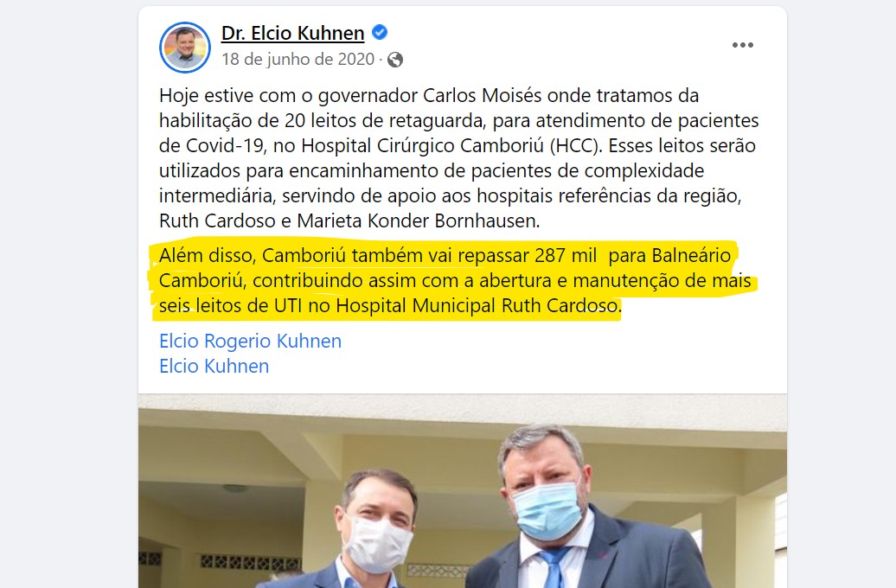
Task: Open Dr. Elcio Kuhnen's profile picture
Action: click(x=184, y=48)
